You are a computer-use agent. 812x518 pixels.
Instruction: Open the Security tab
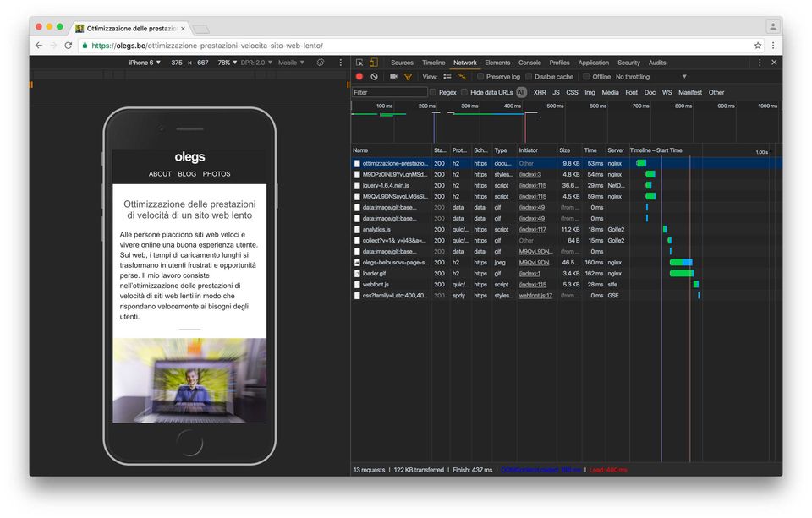click(x=628, y=63)
